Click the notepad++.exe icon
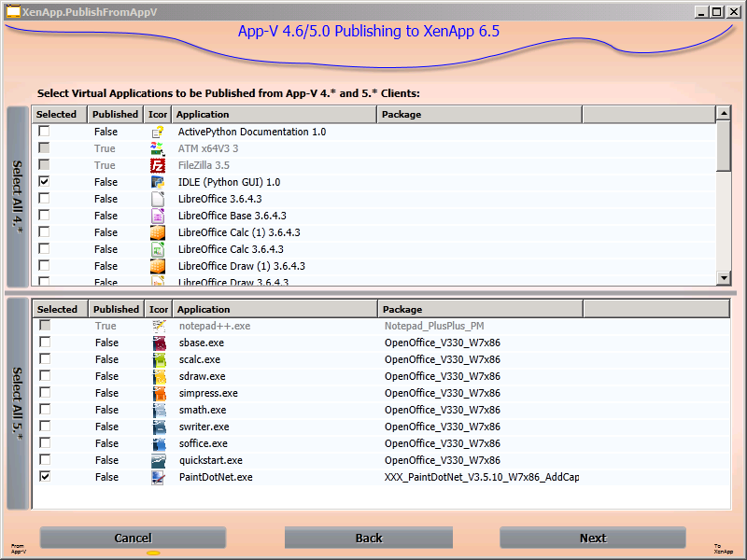747x560 pixels. click(159, 326)
